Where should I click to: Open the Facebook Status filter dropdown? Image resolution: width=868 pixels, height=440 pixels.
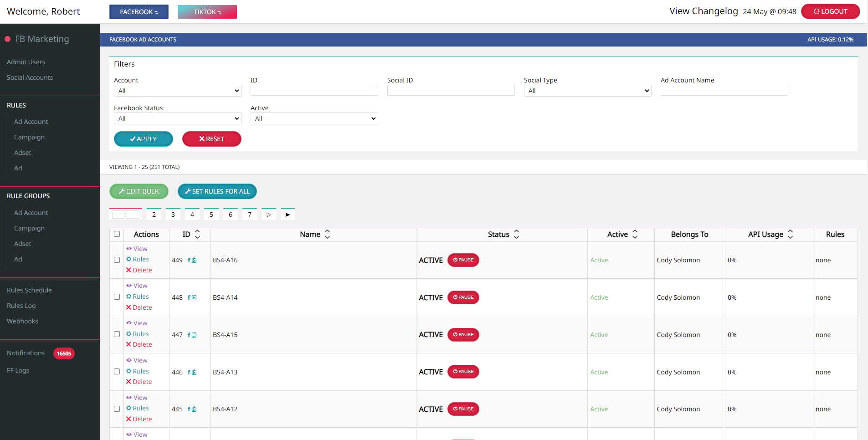(x=177, y=118)
